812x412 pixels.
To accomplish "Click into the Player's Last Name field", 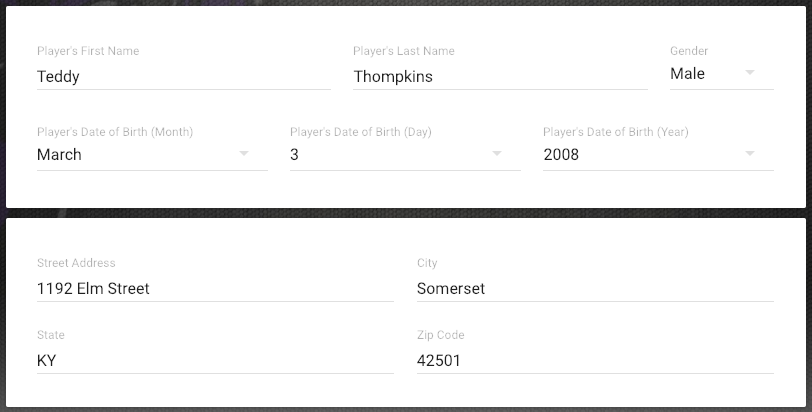I will coord(499,77).
